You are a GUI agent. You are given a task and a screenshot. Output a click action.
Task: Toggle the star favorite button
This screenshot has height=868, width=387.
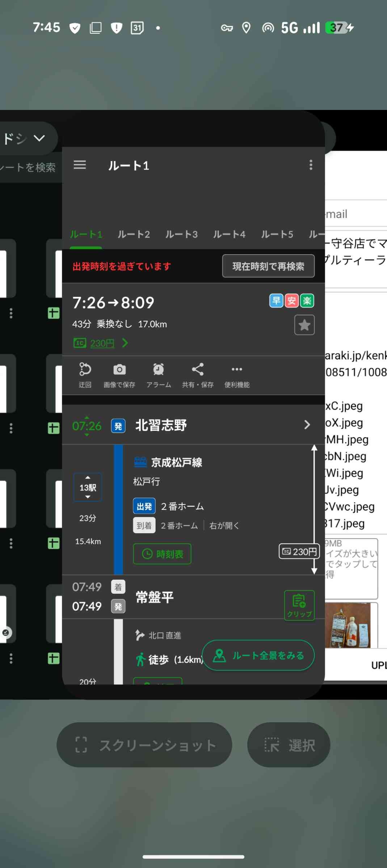pyautogui.click(x=304, y=325)
